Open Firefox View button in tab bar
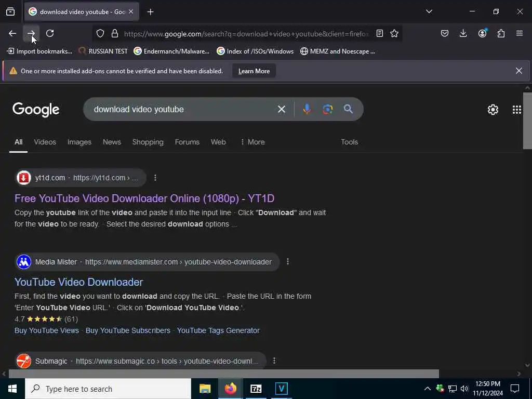 point(10,12)
